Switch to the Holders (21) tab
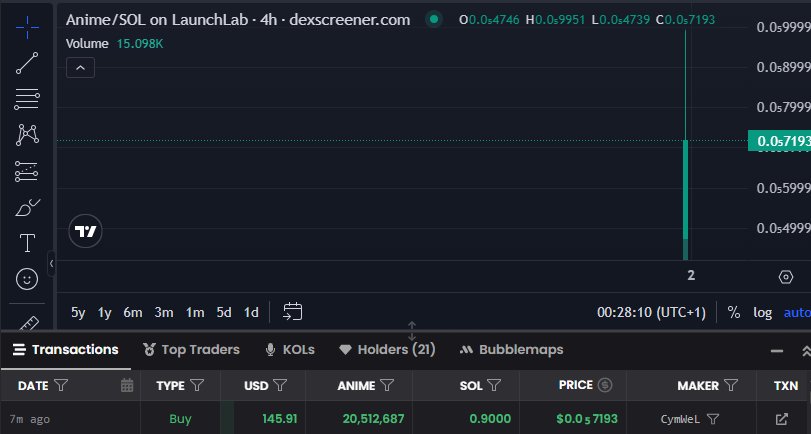 tap(387, 350)
